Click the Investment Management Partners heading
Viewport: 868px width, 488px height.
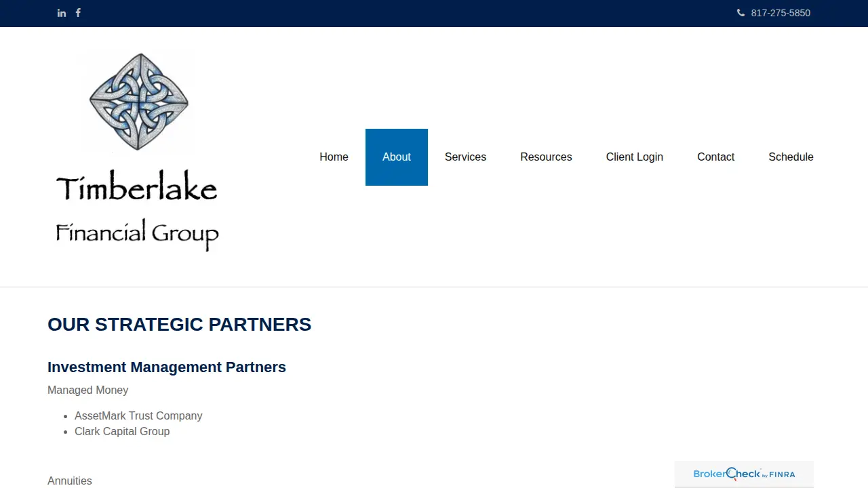[x=167, y=367]
